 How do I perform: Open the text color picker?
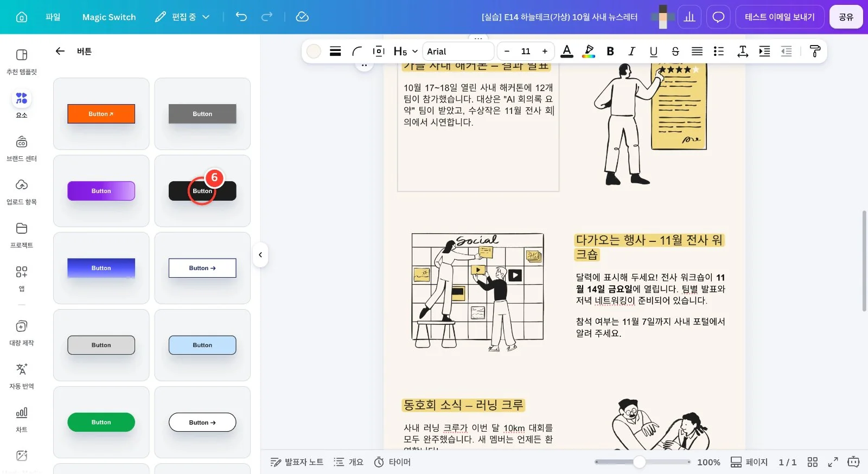[x=567, y=51]
